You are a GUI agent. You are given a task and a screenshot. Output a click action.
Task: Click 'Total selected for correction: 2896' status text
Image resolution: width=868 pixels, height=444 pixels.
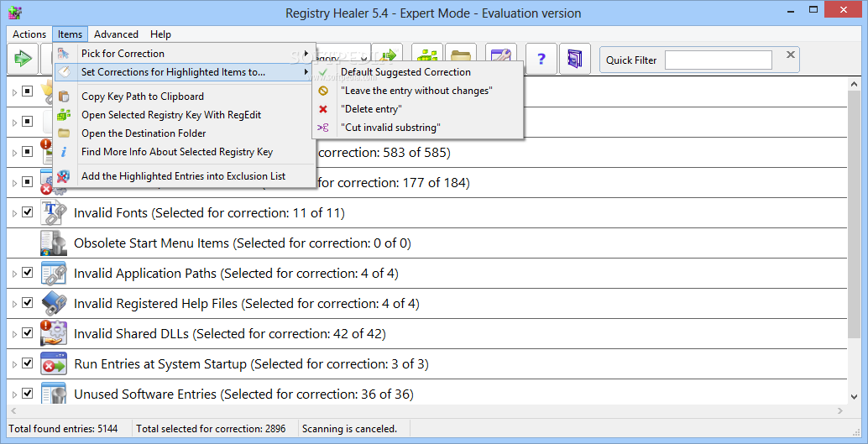coord(211,429)
